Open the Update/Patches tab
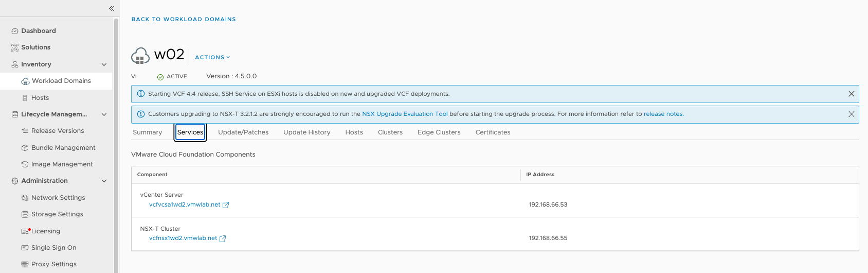This screenshot has width=868, height=273. [x=243, y=132]
